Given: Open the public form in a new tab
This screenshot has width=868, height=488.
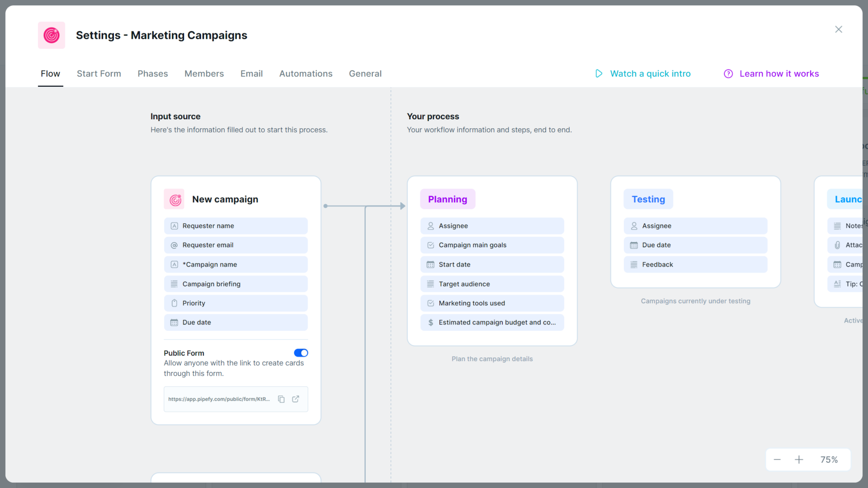Looking at the screenshot, I should 296,399.
